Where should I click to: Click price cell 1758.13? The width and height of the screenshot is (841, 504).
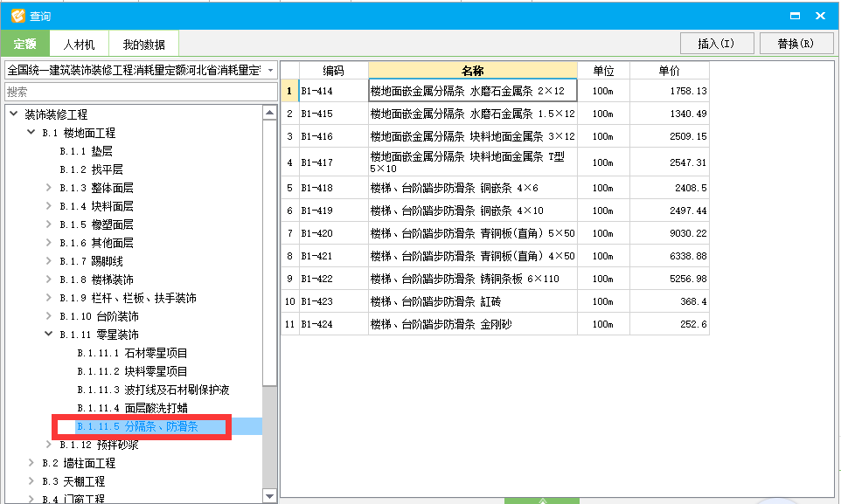(x=670, y=91)
